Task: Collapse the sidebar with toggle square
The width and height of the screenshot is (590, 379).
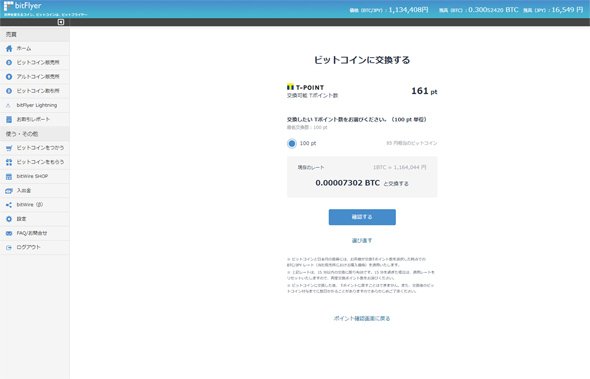Action: [x=61, y=22]
